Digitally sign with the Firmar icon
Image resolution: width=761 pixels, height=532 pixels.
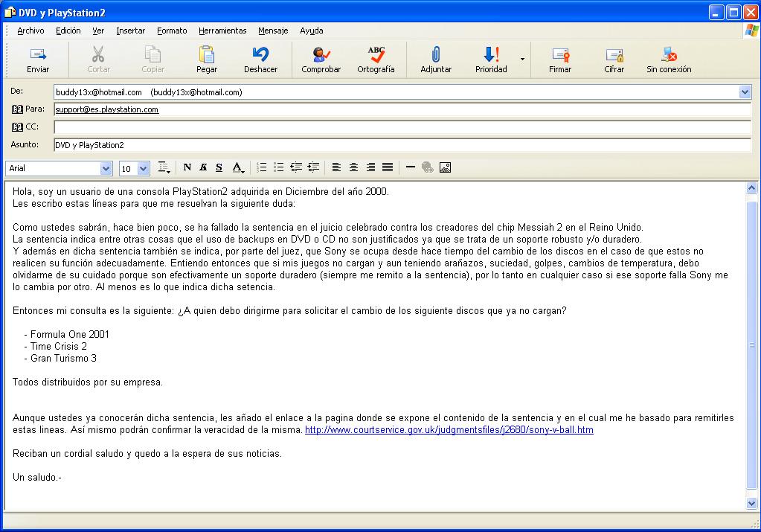561,54
